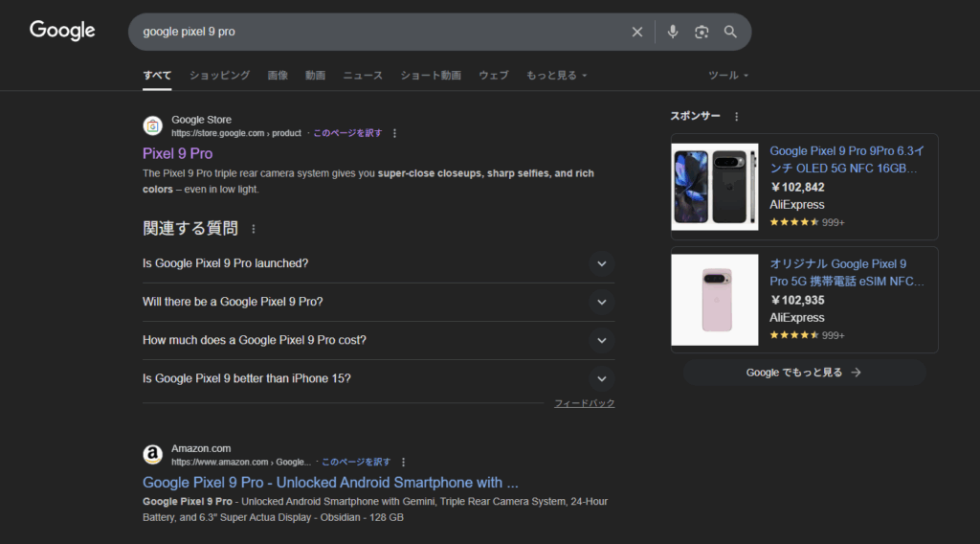Viewport: 980px width, 544px height.
Task: Click the ¥102,935 price
Action: [x=797, y=301]
